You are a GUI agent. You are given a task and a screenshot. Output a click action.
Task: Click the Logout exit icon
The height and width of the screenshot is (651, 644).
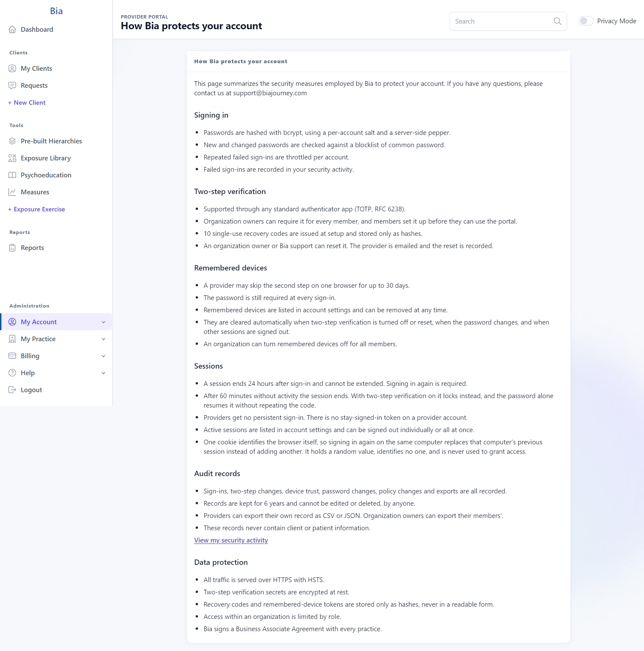pyautogui.click(x=12, y=390)
